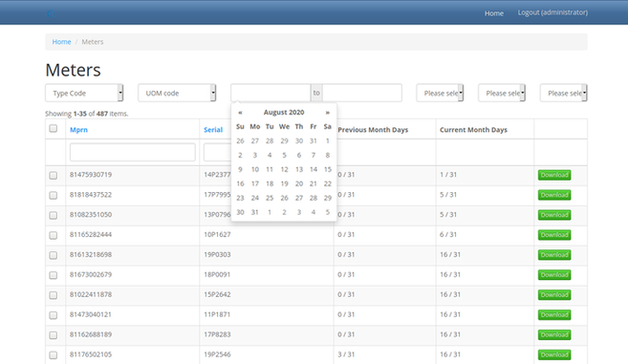Screen dimensions: 628x364
Task: Choose August 31 in the calendar
Action: (x=254, y=212)
